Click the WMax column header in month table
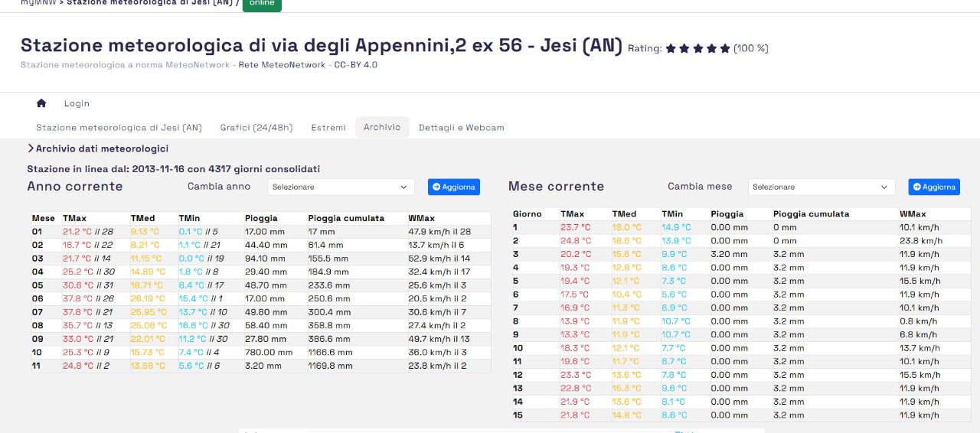980x433 pixels. [x=913, y=214]
